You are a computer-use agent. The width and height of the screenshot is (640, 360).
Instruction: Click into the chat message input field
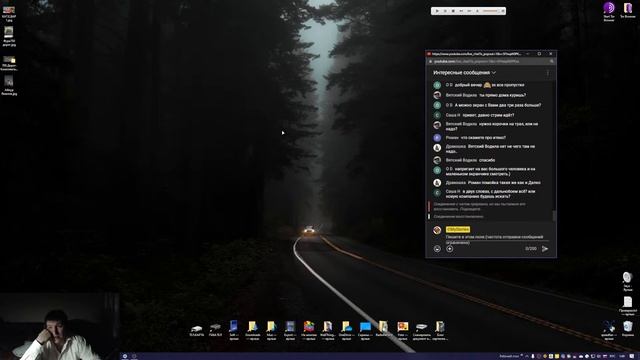tap(497, 239)
